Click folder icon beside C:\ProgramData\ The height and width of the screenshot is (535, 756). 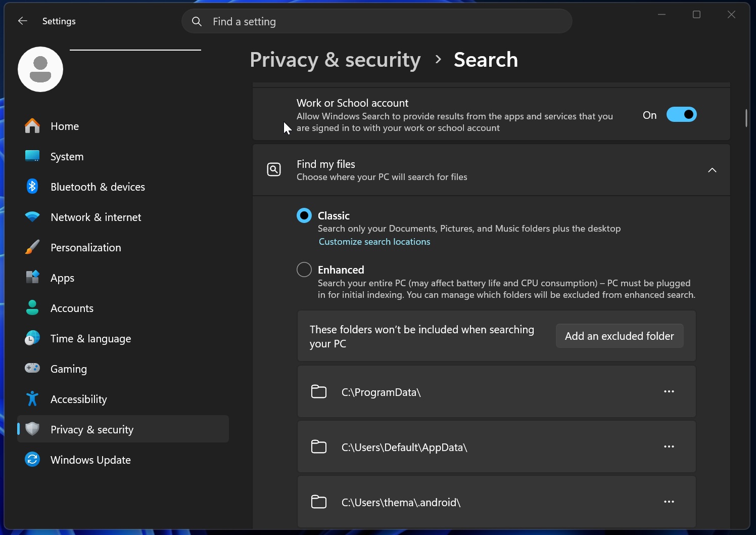point(319,391)
